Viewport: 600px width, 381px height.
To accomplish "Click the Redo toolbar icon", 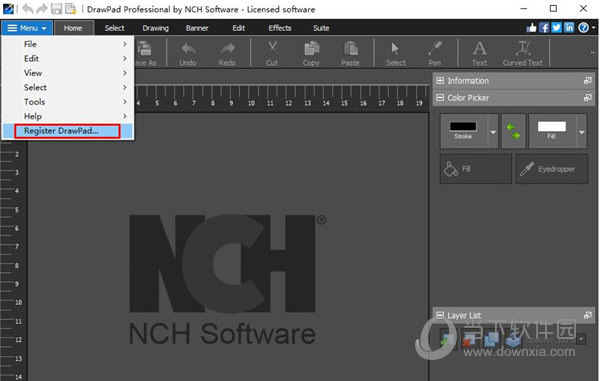I will click(x=227, y=53).
